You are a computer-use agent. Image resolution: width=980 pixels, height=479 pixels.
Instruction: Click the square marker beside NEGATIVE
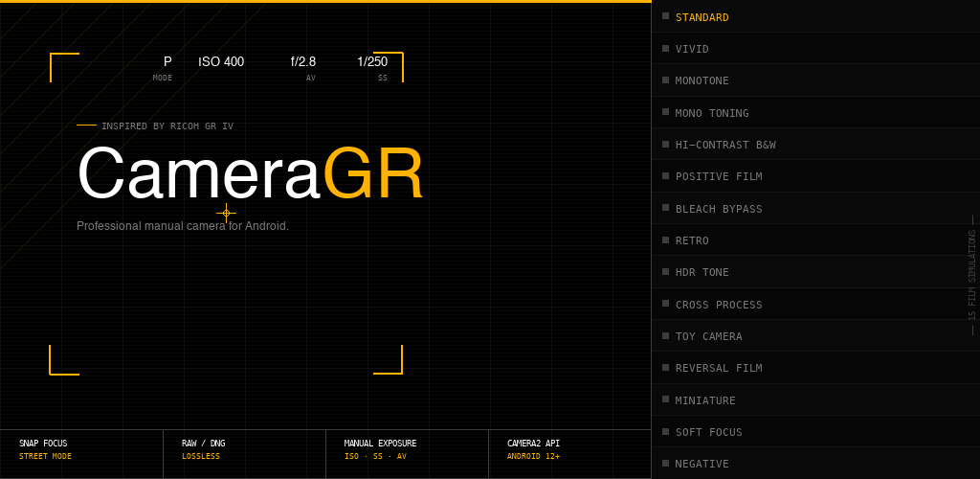pos(666,463)
